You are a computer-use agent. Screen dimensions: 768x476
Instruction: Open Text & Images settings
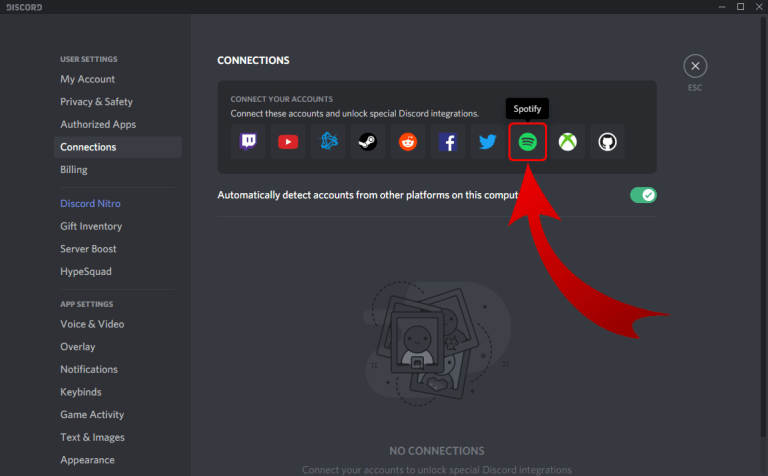[x=118, y=437]
